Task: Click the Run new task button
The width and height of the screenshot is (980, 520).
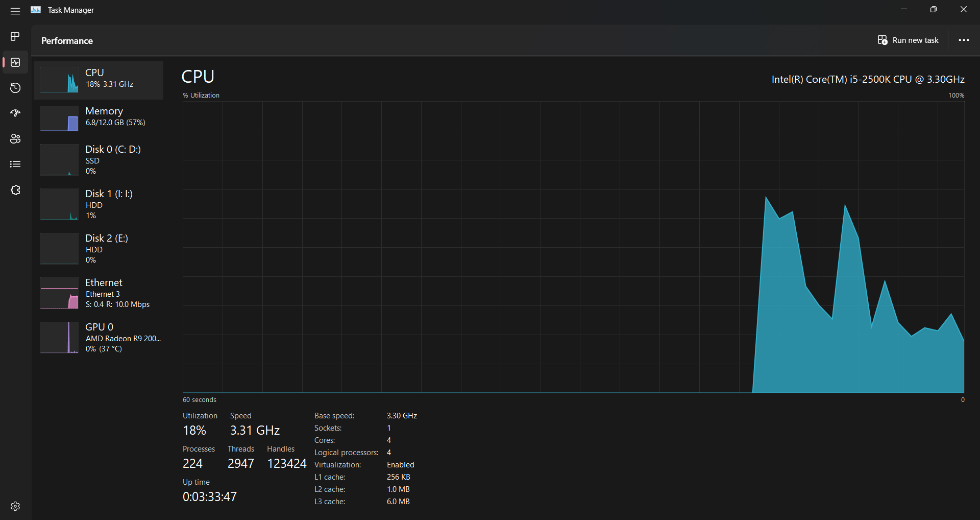Action: coord(908,40)
